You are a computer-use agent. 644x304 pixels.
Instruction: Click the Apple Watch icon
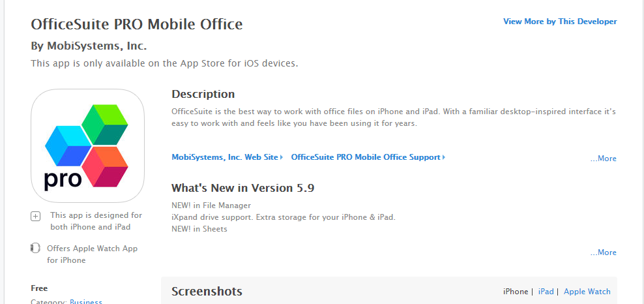click(x=35, y=248)
